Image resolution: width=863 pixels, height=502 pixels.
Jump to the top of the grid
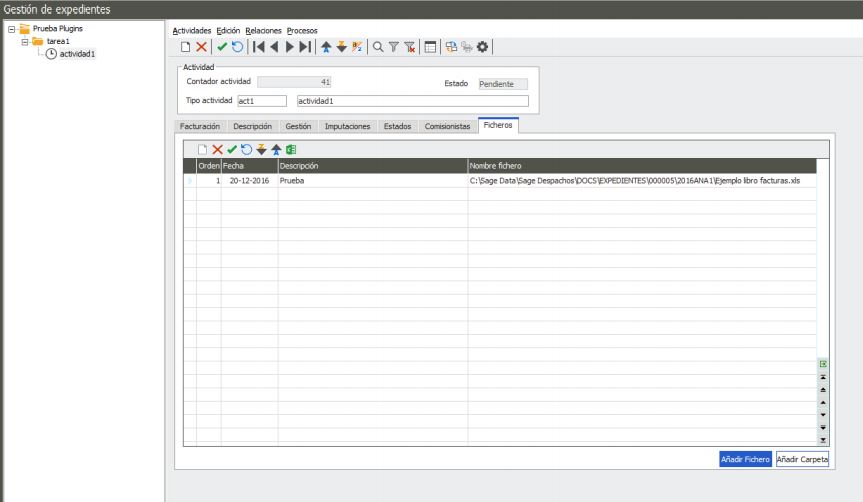point(823,377)
